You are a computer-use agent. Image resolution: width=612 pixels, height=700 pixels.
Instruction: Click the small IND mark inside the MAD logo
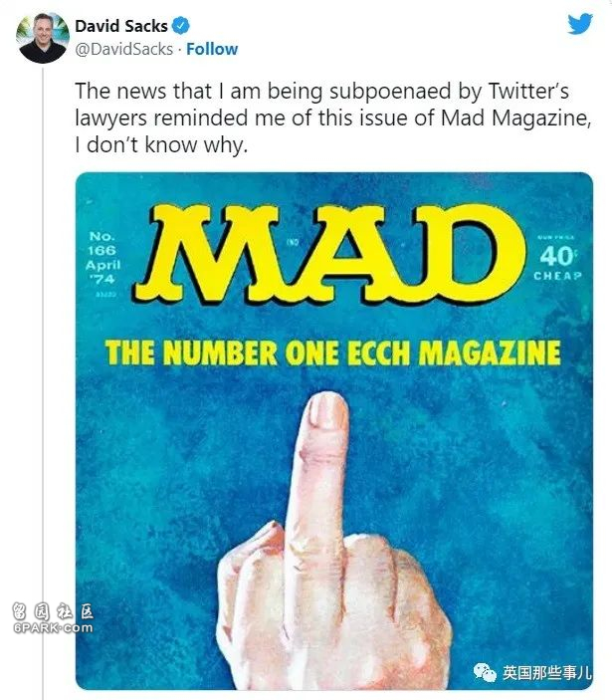coord(293,242)
